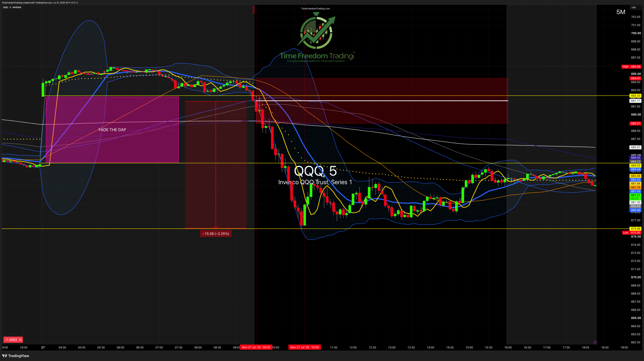
Task: Click the −1.4992 % change badge
Action: [x=13, y=340]
